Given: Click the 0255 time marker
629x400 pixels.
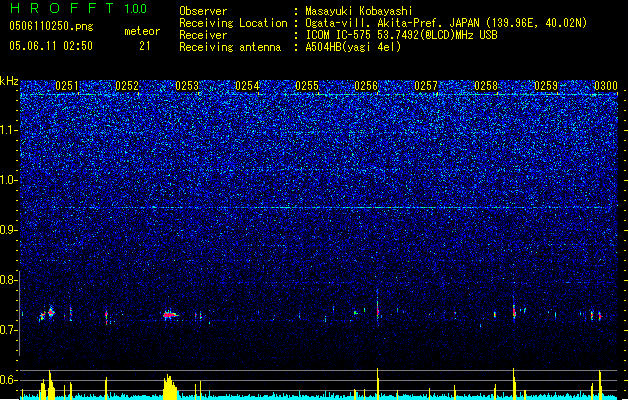Looking at the screenshot, I should pyautogui.click(x=307, y=86).
